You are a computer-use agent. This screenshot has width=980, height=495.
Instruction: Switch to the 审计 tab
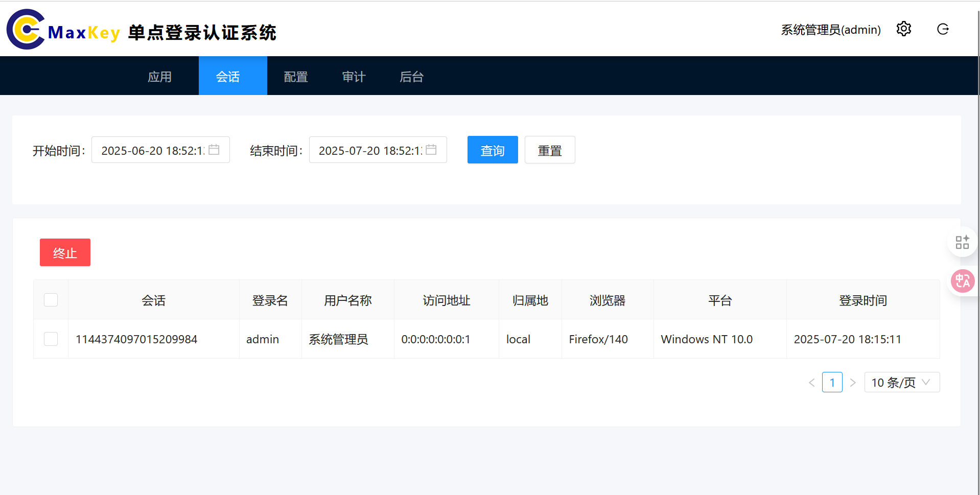click(354, 76)
